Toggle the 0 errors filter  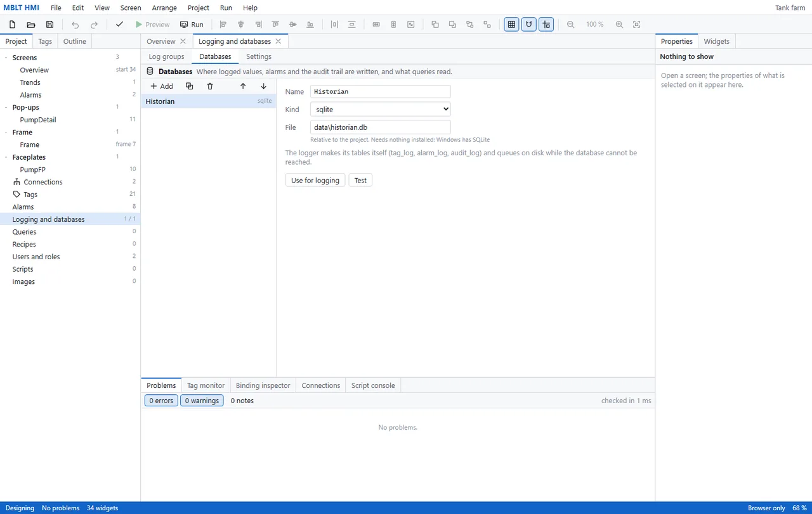click(161, 401)
